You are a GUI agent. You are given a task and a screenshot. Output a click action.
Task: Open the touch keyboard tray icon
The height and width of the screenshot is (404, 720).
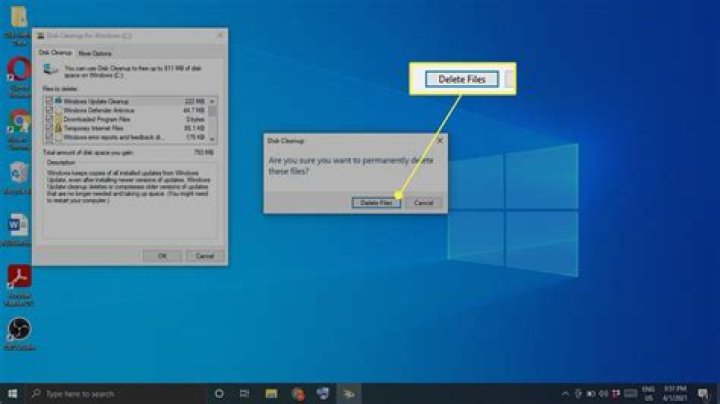point(630,394)
